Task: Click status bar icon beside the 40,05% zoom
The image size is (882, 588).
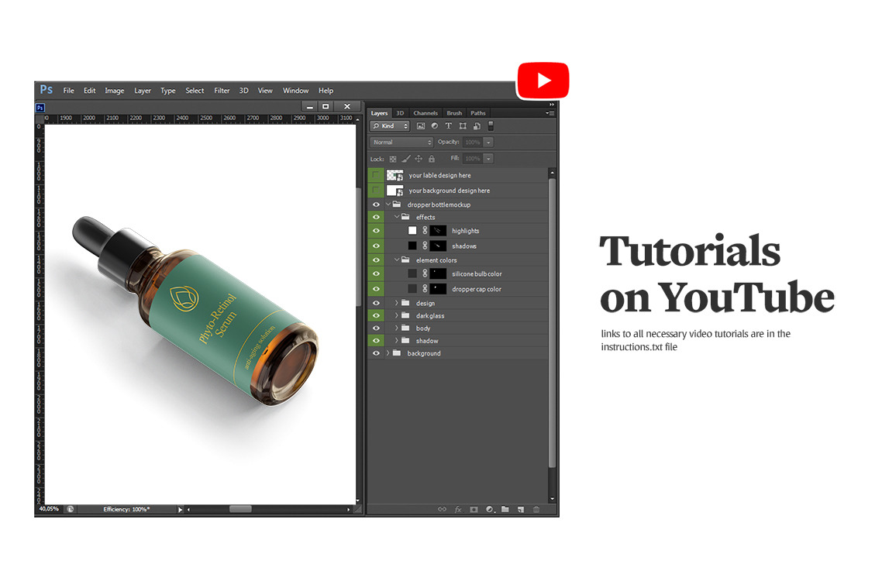Action: point(71,509)
